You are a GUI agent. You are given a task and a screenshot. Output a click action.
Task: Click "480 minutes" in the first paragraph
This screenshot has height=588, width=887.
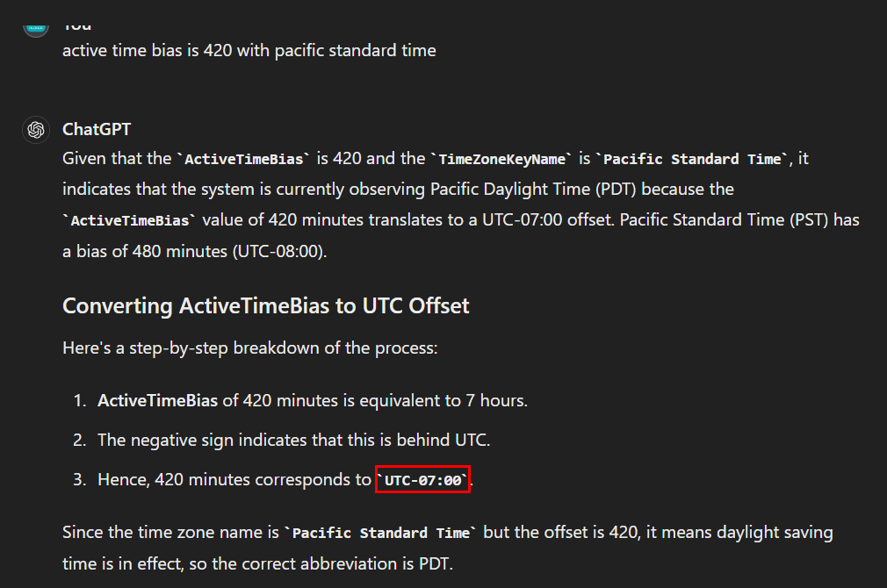pos(172,250)
